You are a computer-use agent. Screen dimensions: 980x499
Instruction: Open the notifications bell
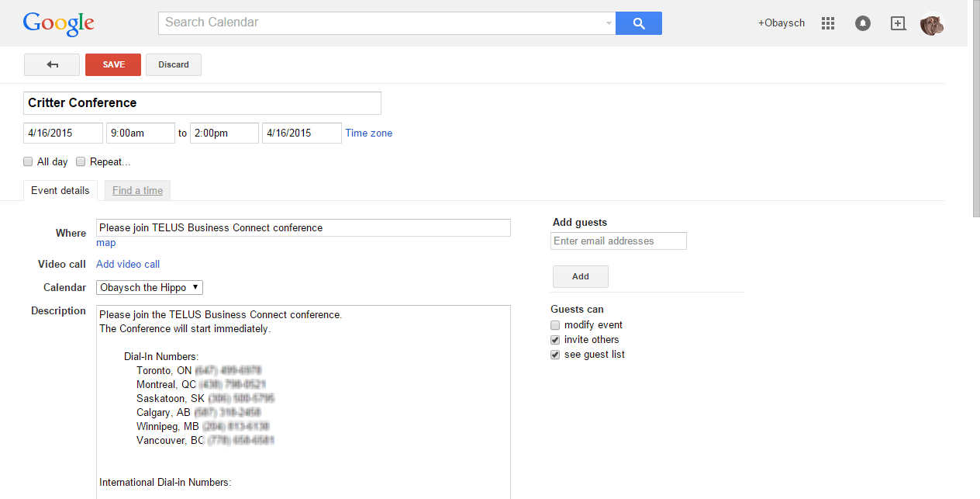pyautogui.click(x=862, y=23)
